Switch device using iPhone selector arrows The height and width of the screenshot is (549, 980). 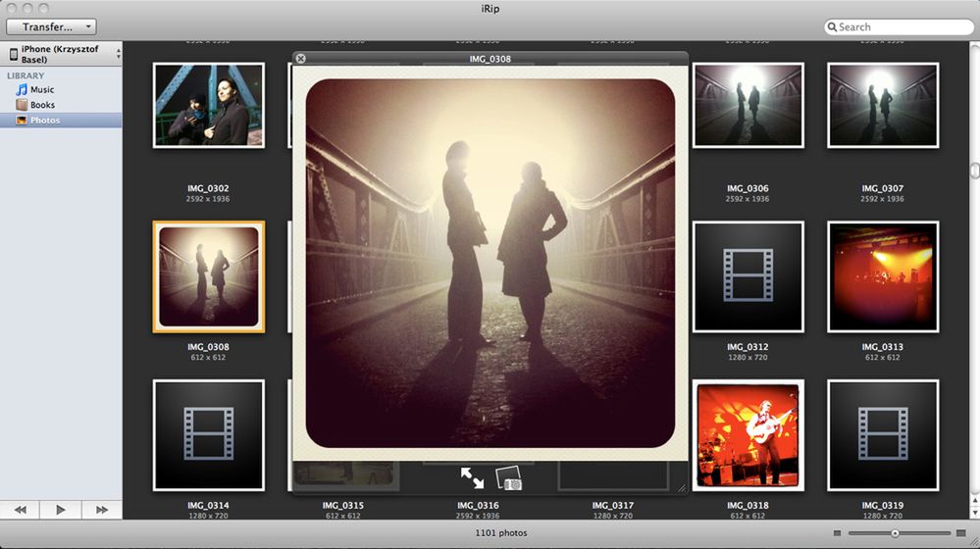pos(118,54)
